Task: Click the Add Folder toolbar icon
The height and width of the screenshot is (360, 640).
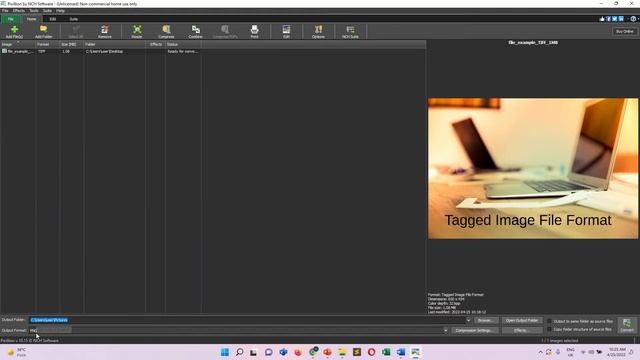Action: 43,31
